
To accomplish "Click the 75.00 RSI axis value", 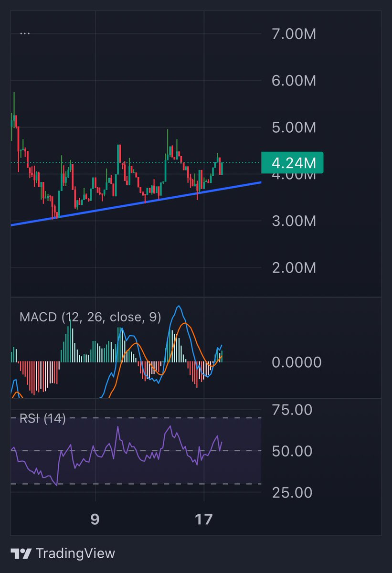I will point(292,410).
